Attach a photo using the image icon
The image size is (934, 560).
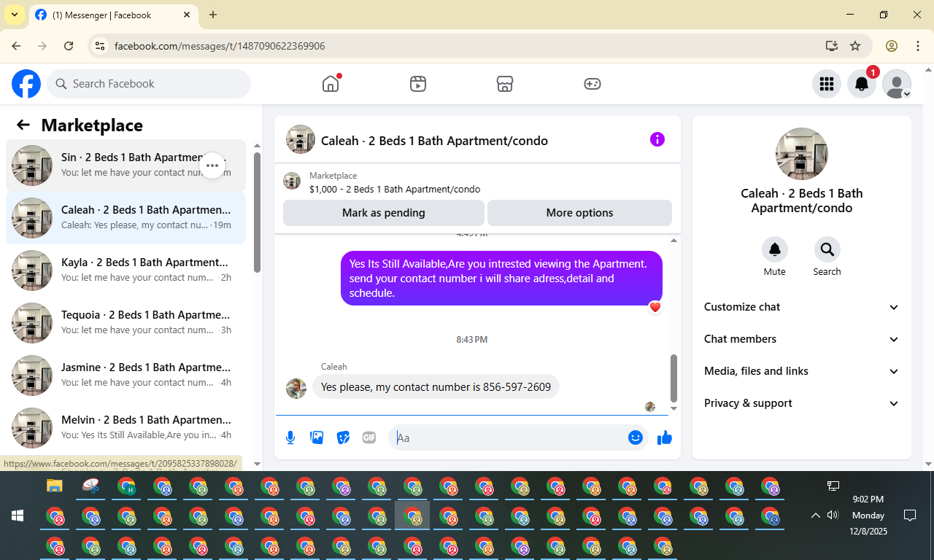pos(317,437)
